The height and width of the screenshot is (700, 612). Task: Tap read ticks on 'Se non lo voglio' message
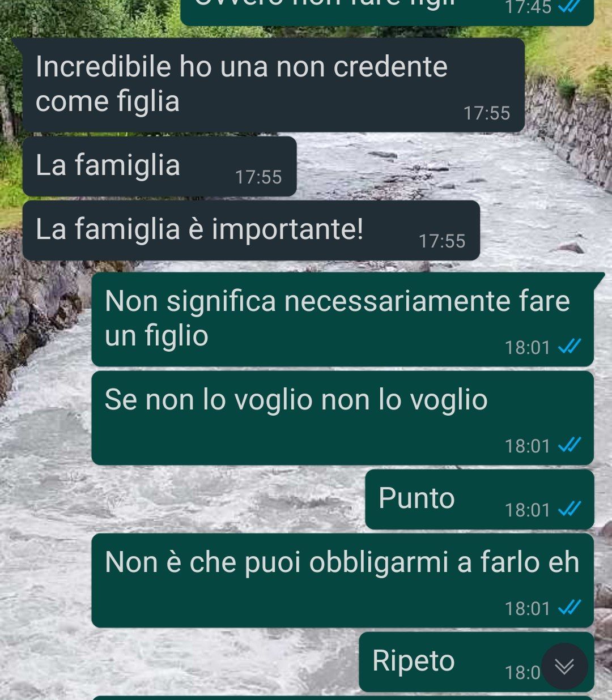(x=569, y=445)
